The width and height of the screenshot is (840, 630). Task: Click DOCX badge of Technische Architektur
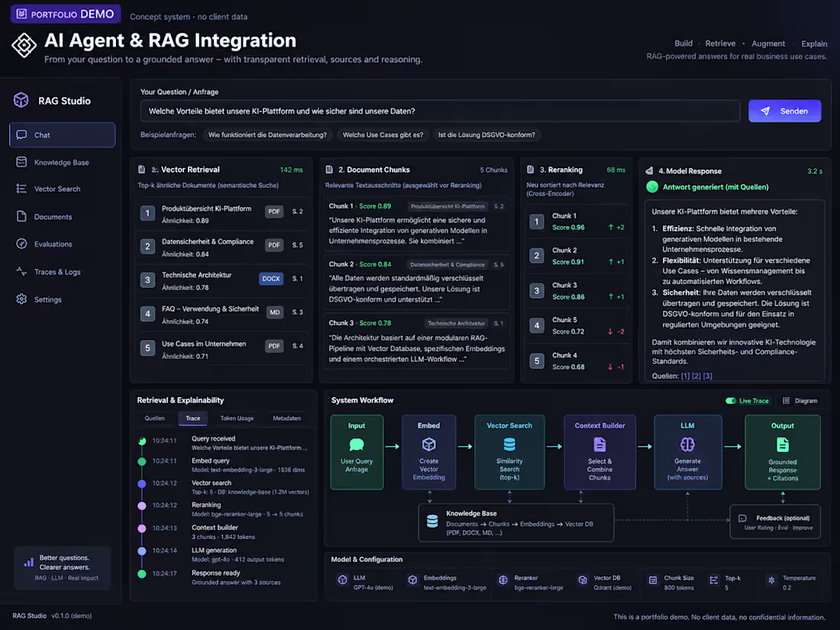tap(271, 279)
